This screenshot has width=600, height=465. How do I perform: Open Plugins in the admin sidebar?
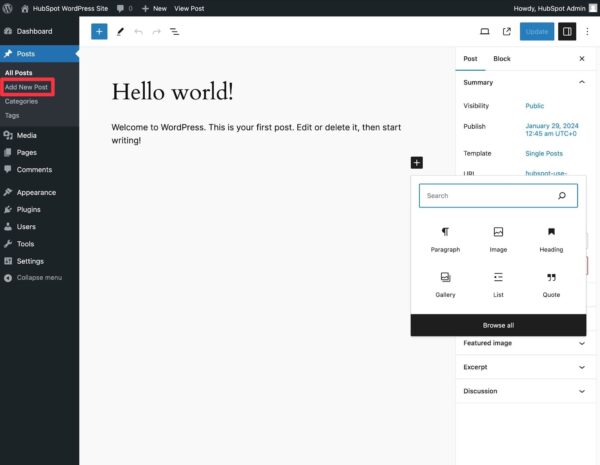tap(28, 209)
